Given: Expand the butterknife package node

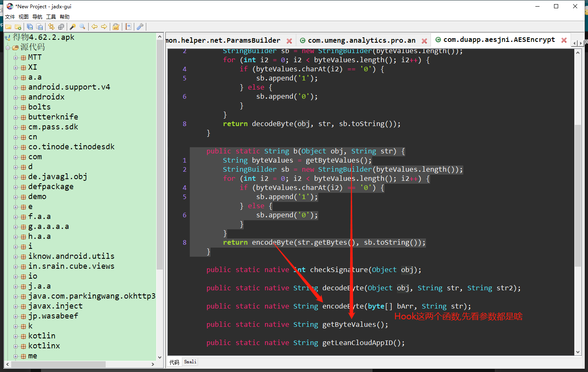Looking at the screenshot, I should click(x=15, y=117).
